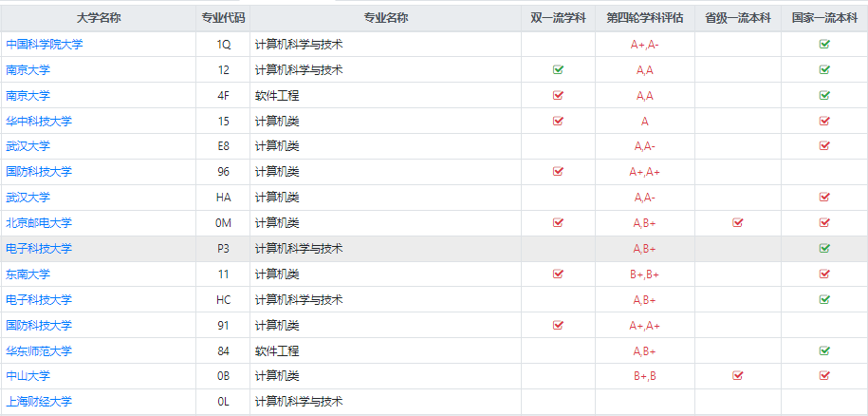Toggle 国家一流本科 check for 武汉大学 code E8
This screenshot has width=868, height=416.
(824, 146)
